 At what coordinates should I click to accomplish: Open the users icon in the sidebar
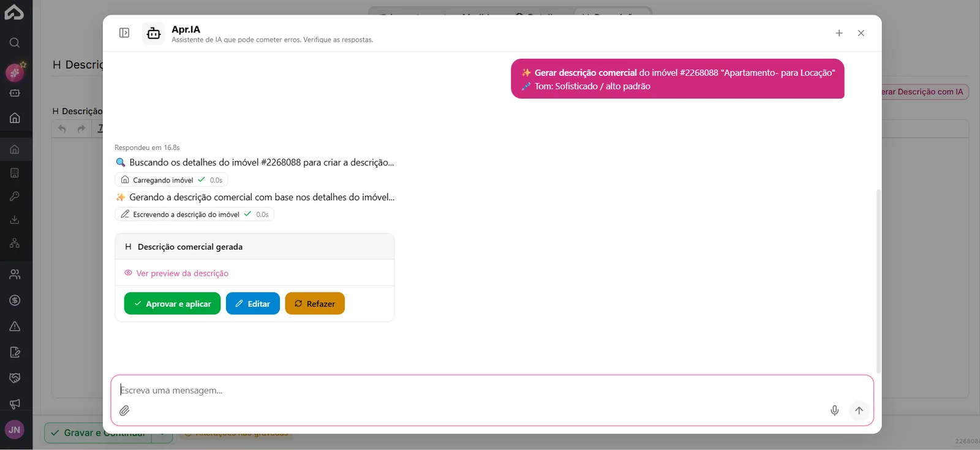click(x=15, y=274)
